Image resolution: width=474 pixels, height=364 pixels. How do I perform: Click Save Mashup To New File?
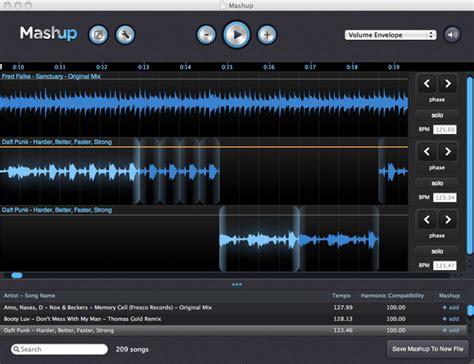click(x=428, y=349)
